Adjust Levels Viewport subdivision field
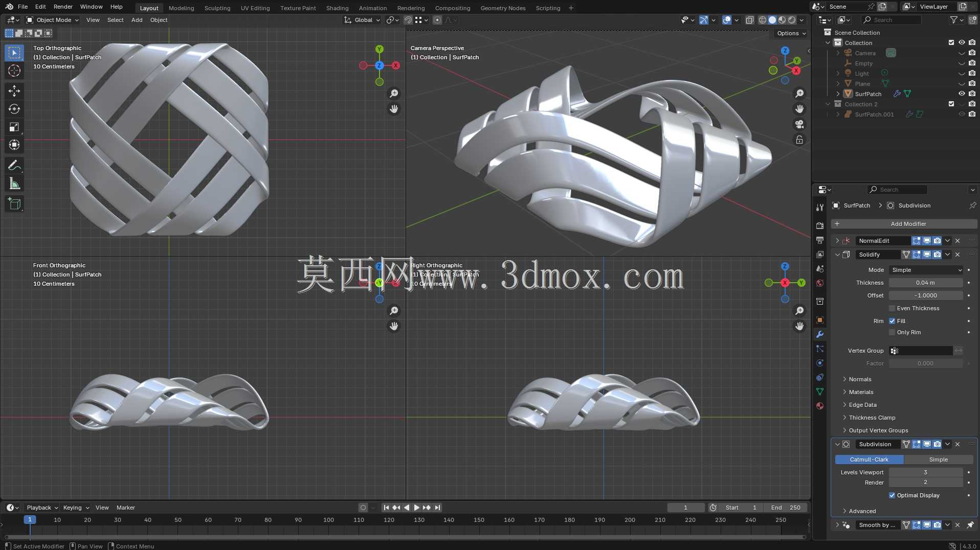This screenshot has height=550, width=980. [926, 472]
